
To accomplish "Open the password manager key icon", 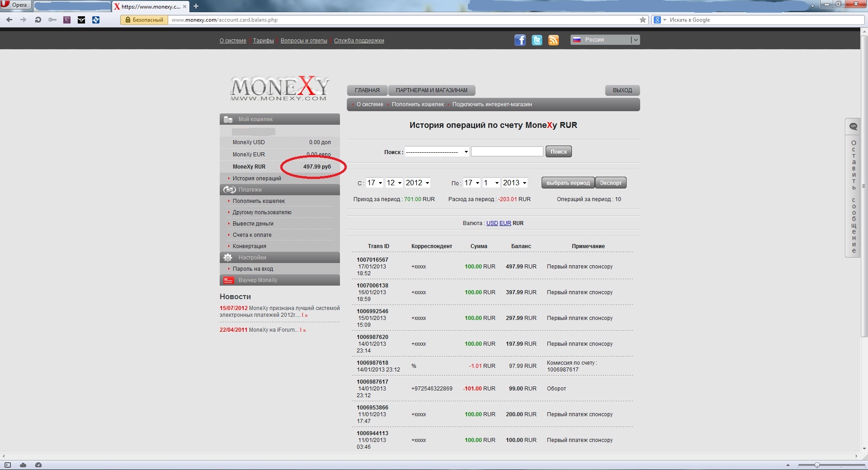I will pyautogui.click(x=52, y=20).
